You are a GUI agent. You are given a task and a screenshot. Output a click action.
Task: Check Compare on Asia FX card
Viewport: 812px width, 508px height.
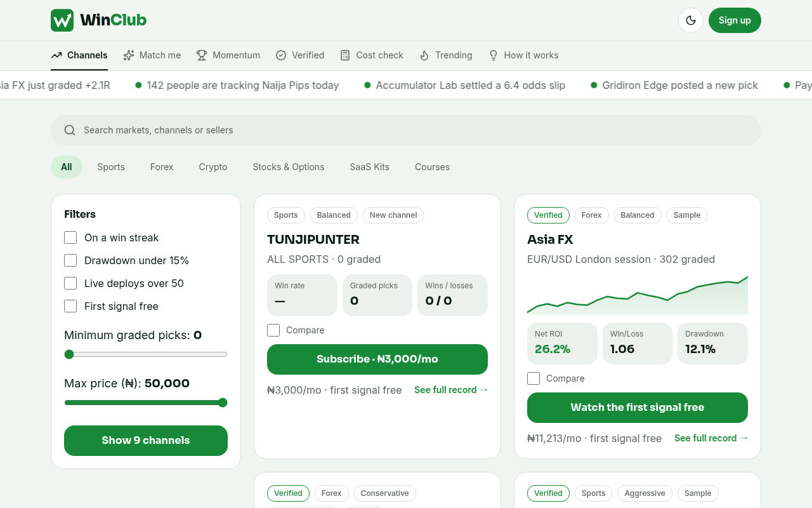pos(534,378)
